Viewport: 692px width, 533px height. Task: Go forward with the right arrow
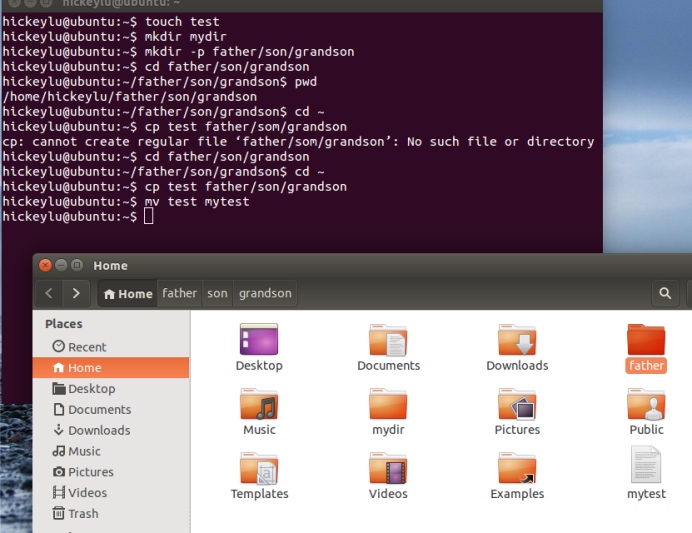76,294
